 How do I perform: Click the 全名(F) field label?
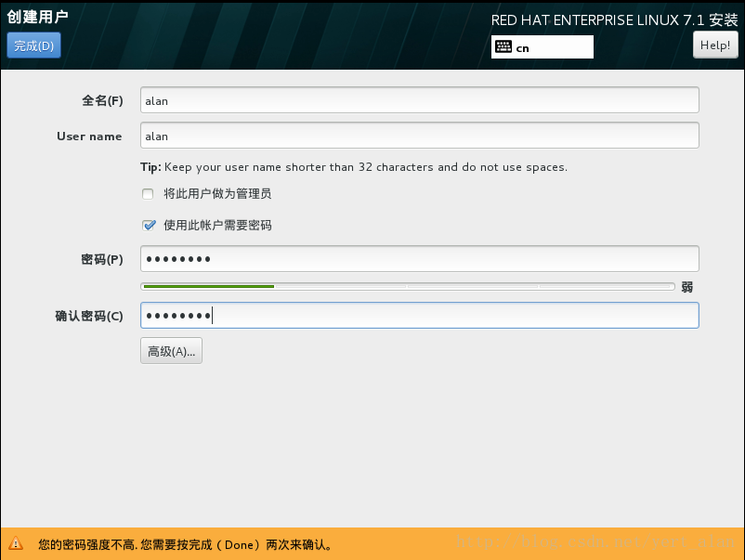(x=102, y=100)
